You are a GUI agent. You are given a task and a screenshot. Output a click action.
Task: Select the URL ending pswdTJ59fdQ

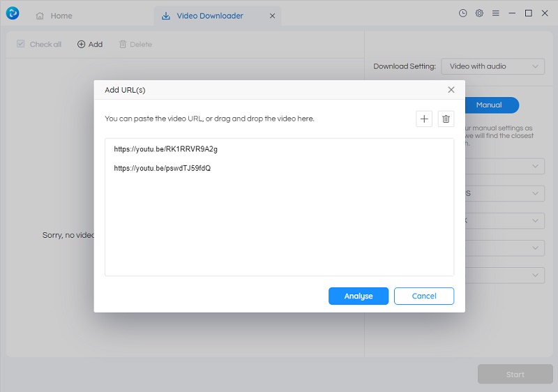[x=163, y=168]
